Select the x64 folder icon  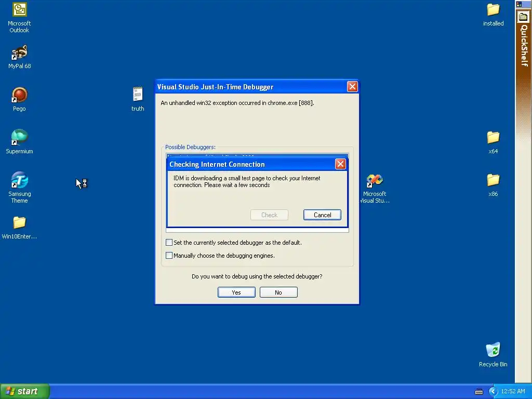click(x=493, y=142)
